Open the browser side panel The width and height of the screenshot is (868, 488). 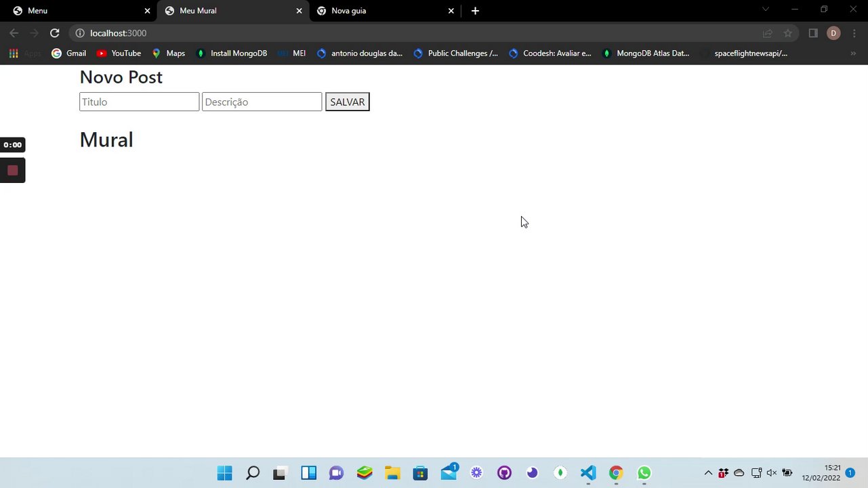(813, 33)
